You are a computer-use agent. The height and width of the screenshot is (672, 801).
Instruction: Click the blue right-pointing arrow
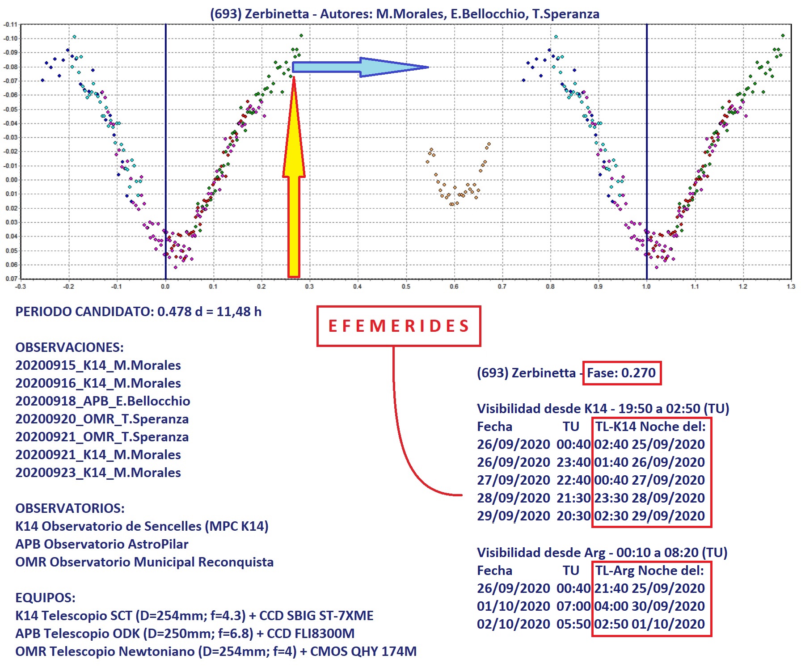click(358, 68)
